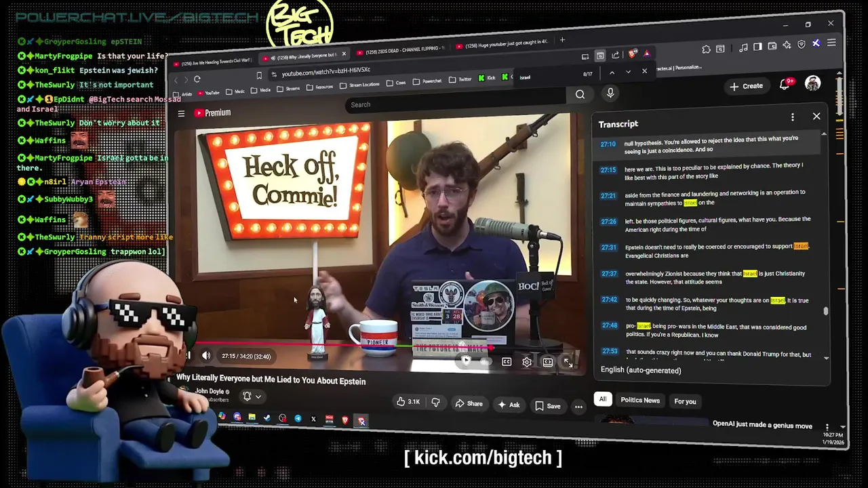Open the music note media control icon
The image size is (868, 488).
[743, 47]
